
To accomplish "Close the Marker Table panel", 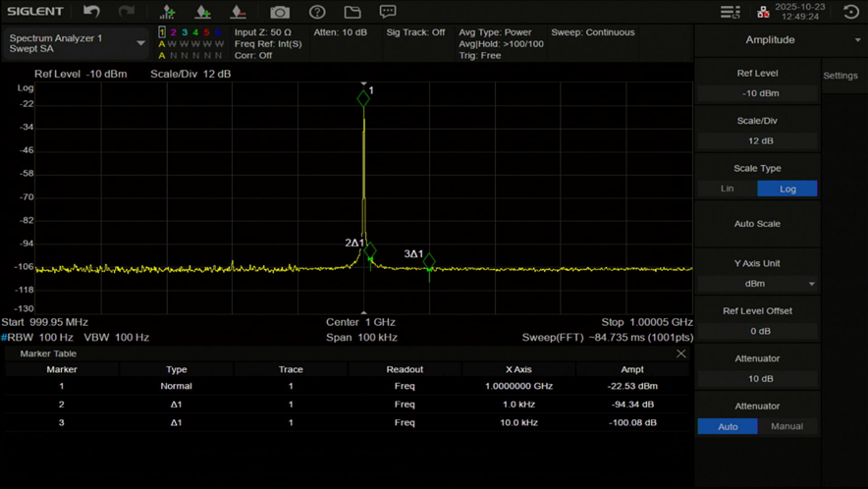I will tap(681, 353).
